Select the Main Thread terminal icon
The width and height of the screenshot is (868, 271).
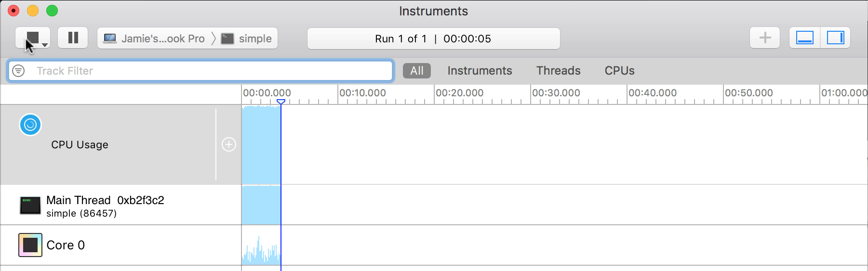click(30, 206)
